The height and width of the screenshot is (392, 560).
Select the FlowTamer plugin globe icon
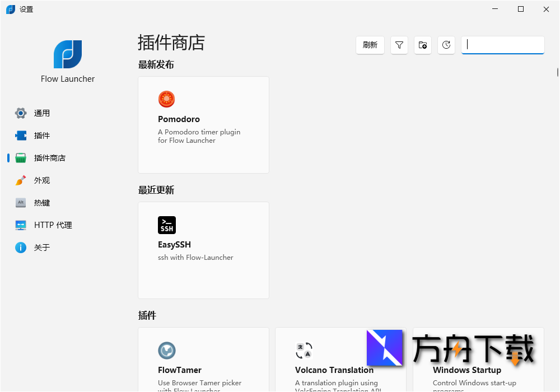click(166, 350)
